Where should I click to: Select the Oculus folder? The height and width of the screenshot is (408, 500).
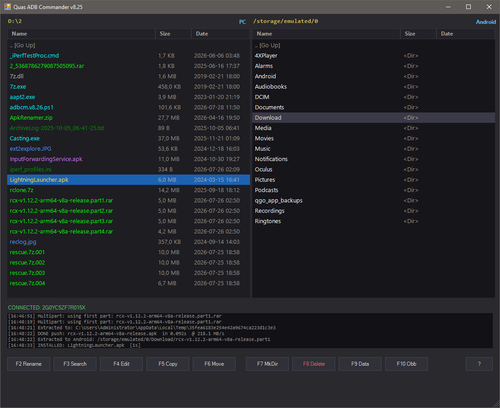(x=373, y=169)
